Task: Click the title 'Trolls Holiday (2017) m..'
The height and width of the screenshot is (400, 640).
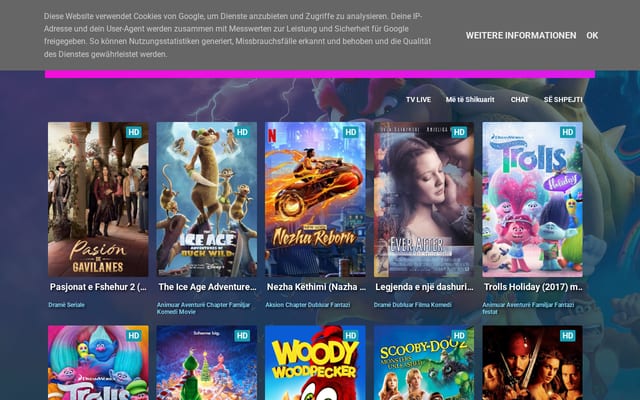Action: (533, 287)
